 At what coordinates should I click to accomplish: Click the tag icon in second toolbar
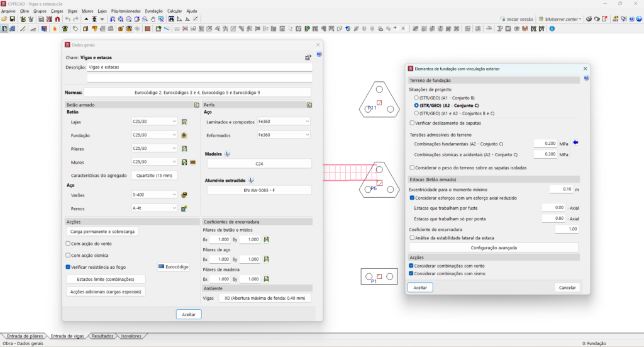pos(75,29)
